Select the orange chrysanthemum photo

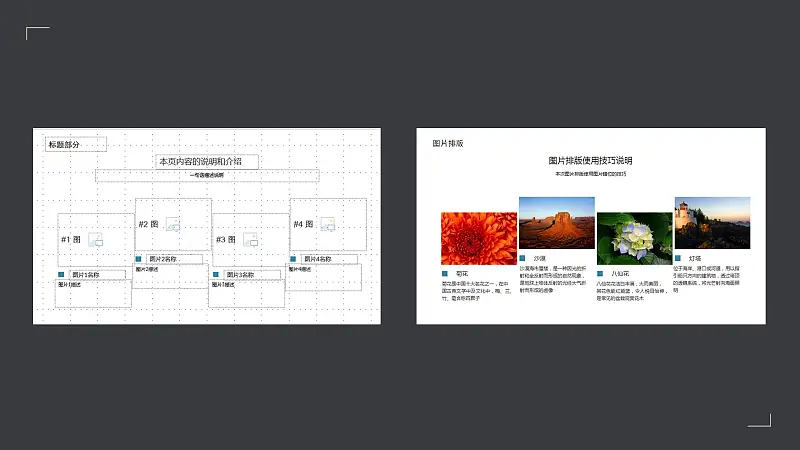pyautogui.click(x=479, y=238)
